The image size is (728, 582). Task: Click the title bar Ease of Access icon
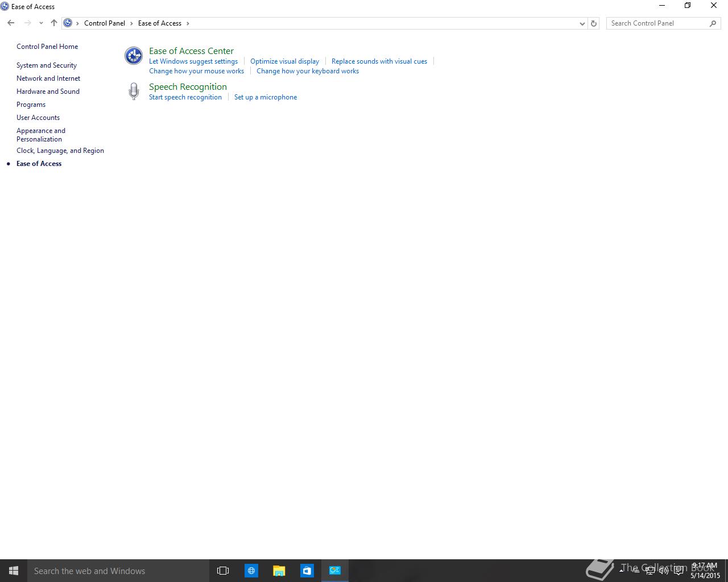click(5, 6)
